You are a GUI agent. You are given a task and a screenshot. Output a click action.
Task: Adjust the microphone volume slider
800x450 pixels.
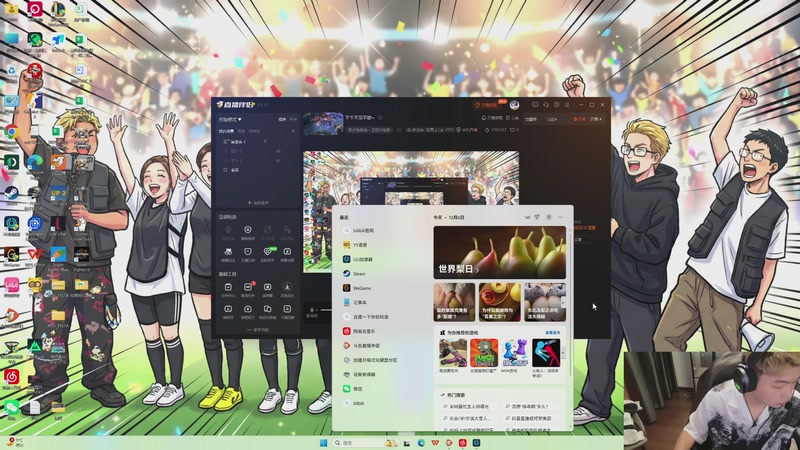pyautogui.click(x=326, y=310)
